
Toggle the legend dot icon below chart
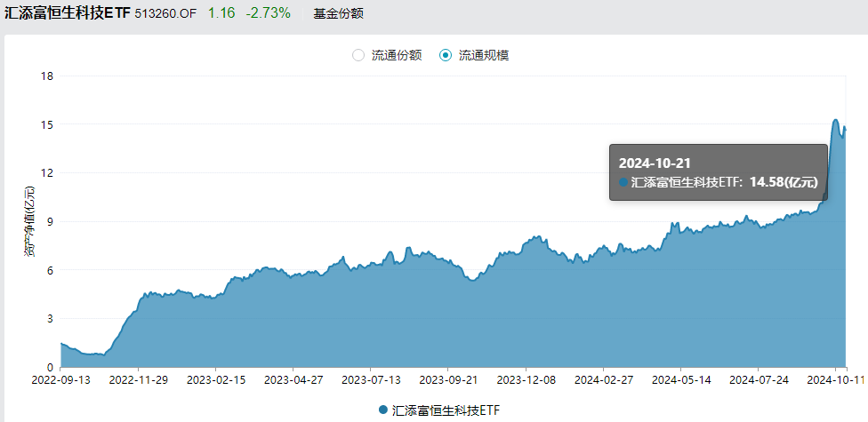383,409
